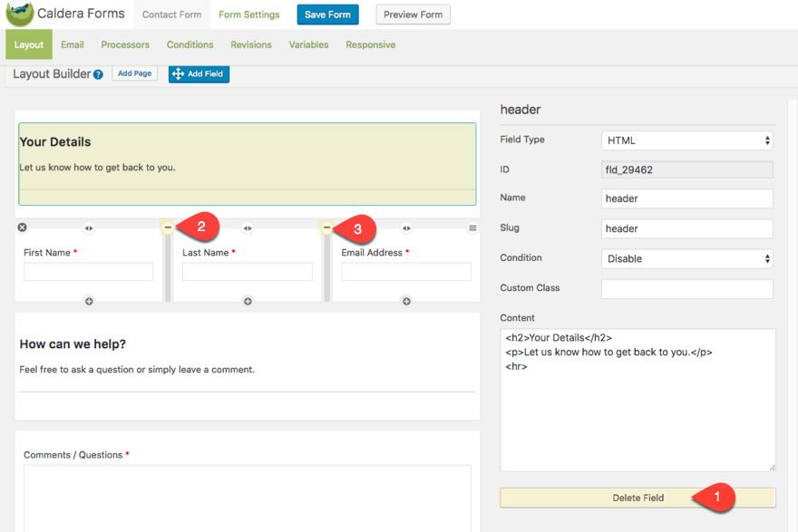Click split-column icon above First Name
The image size is (798, 532).
(x=89, y=228)
